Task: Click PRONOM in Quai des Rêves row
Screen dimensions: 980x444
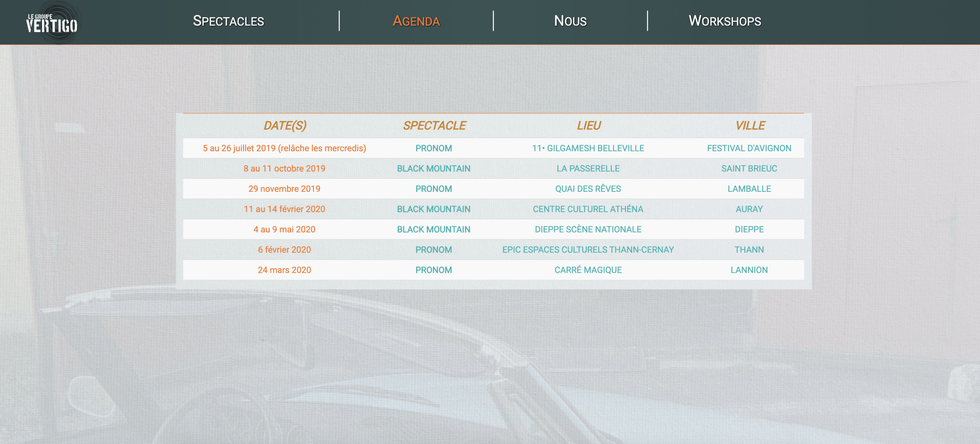Action: [x=434, y=189]
